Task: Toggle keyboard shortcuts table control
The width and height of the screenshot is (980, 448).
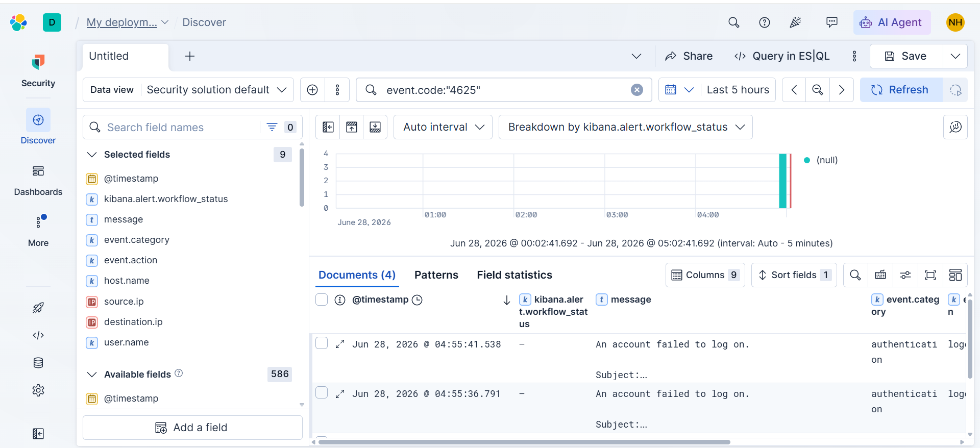Action: click(x=880, y=275)
